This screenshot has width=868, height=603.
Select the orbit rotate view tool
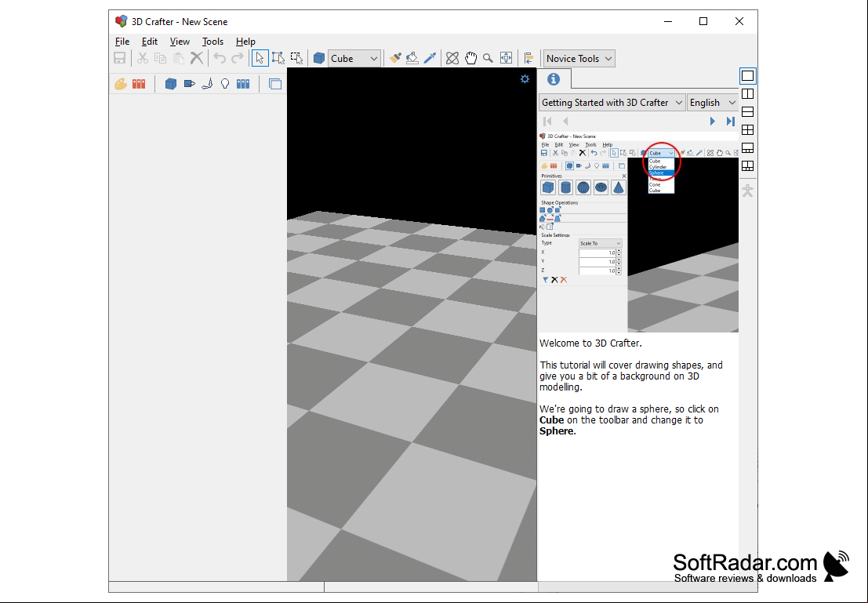click(452, 58)
